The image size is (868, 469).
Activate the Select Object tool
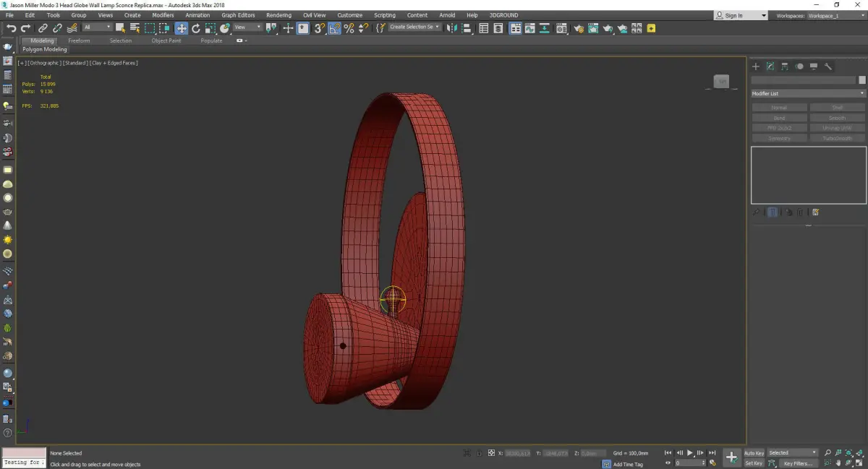coord(120,28)
